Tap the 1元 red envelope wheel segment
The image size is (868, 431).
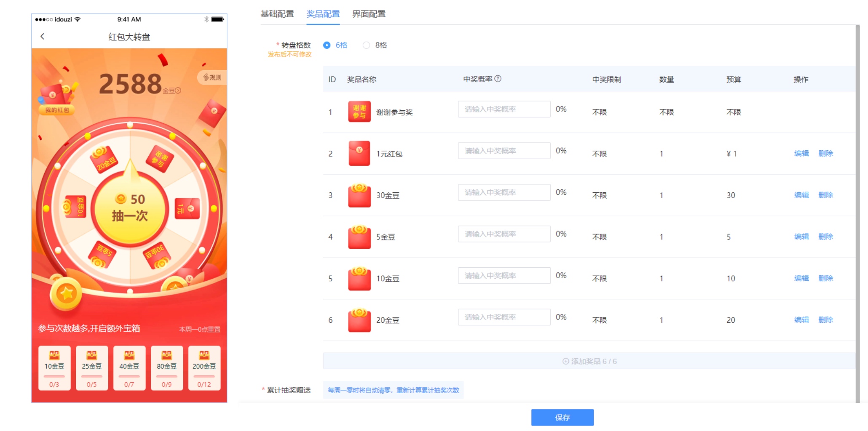187,208
